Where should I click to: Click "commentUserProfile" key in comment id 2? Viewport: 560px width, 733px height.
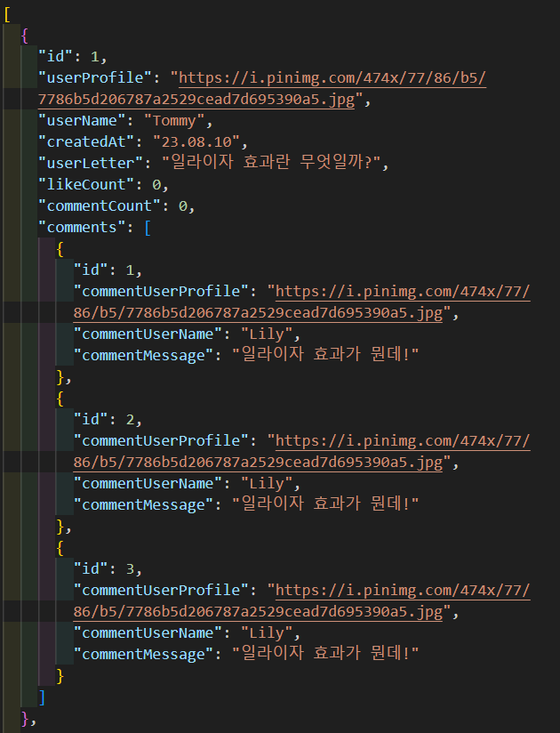point(161,441)
